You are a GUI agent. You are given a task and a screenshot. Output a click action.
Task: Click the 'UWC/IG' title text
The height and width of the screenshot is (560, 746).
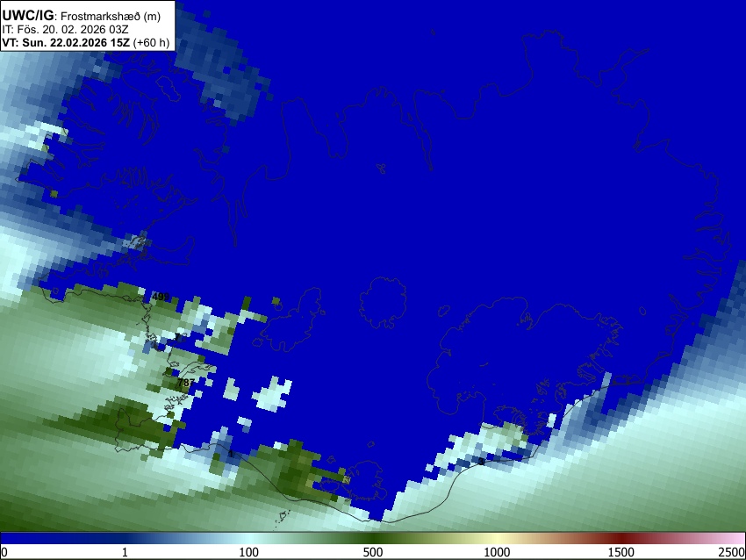(27, 15)
